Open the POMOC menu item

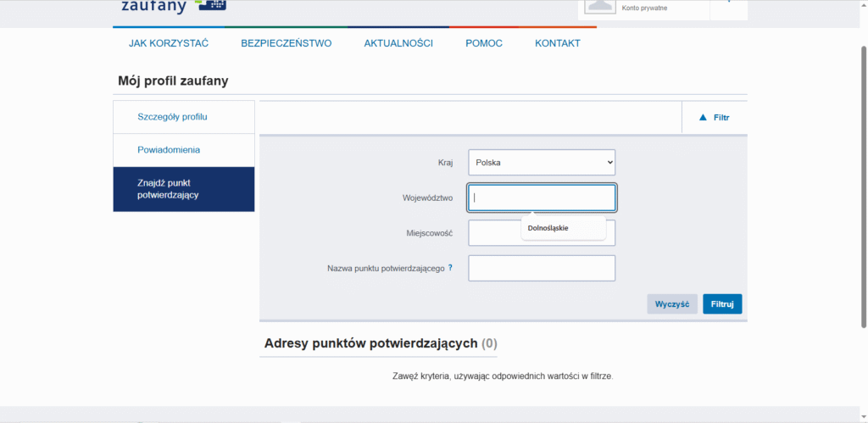[484, 44]
